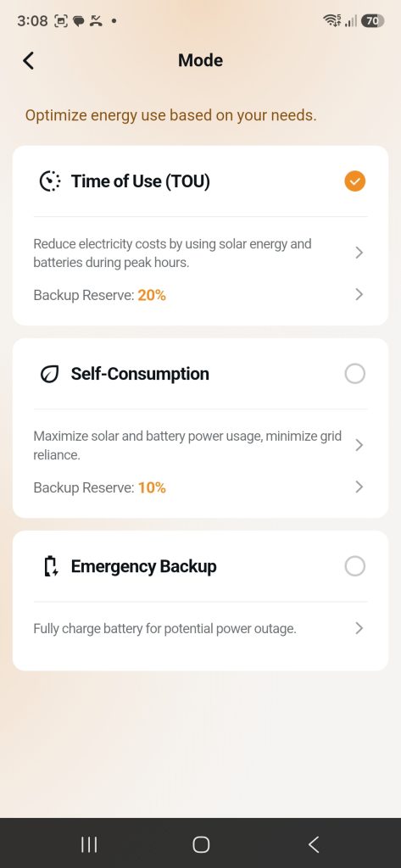Open Self-Consumption description details chevron
This screenshot has width=401, height=868.
point(359,445)
